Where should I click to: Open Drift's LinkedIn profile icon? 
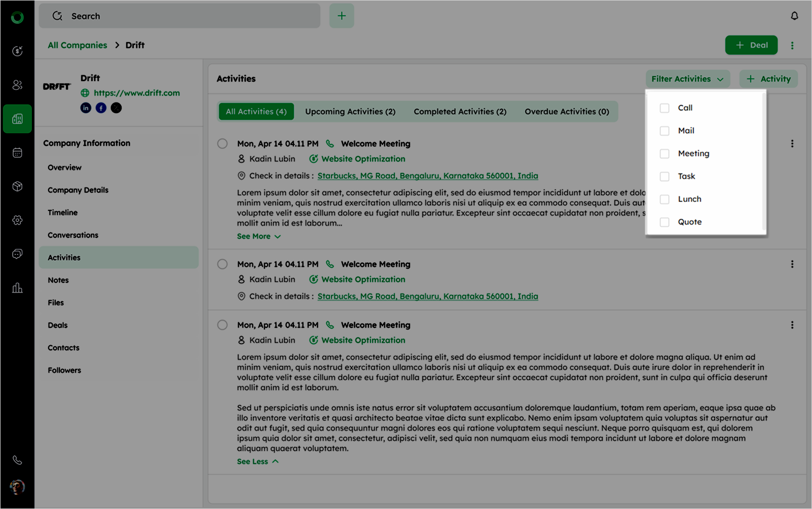[x=86, y=108]
